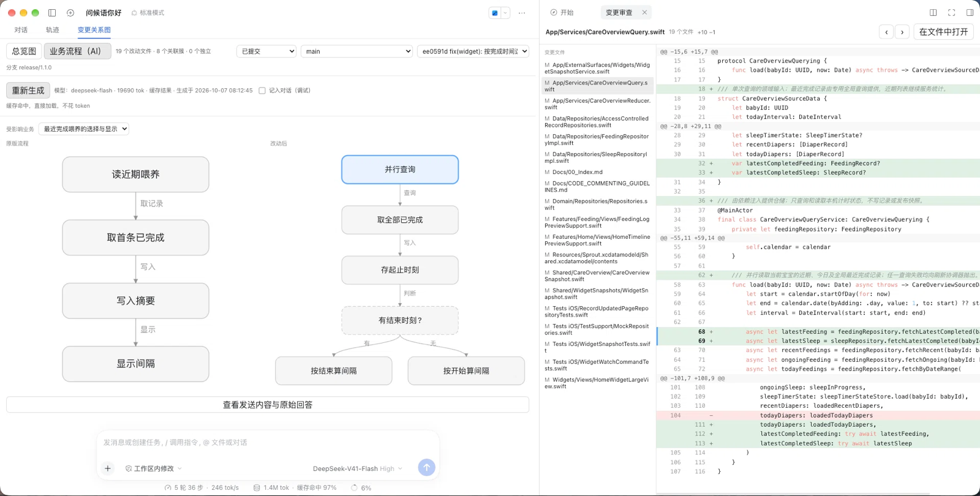Start a new conversation with the plus-circle icon

70,13
